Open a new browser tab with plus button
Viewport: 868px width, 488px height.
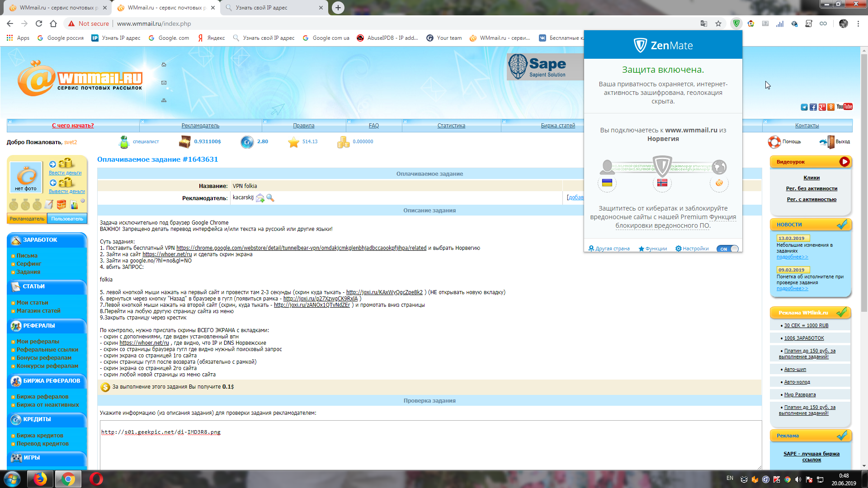(x=338, y=8)
